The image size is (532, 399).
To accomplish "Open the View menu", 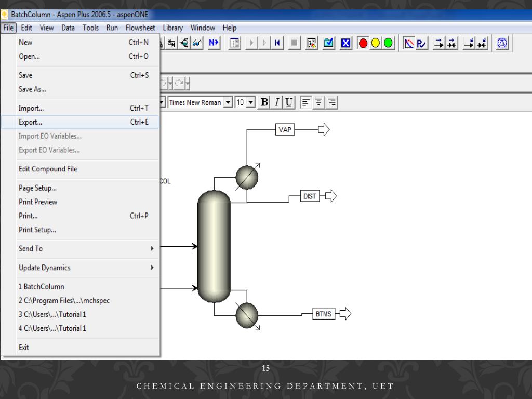I will (47, 28).
